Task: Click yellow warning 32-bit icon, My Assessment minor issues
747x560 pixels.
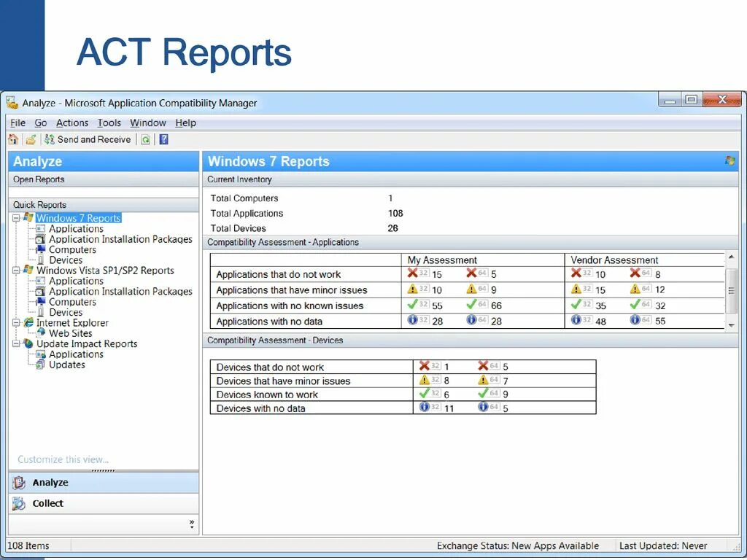Action: coord(413,289)
